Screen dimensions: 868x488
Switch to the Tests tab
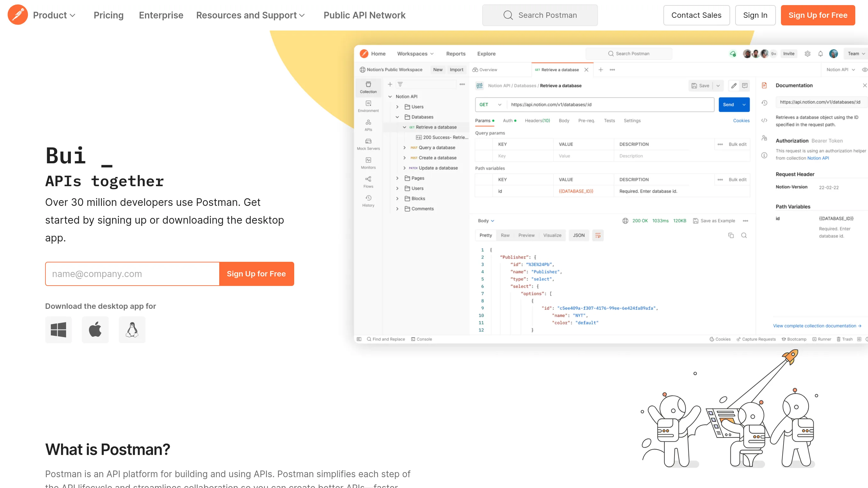coord(609,121)
